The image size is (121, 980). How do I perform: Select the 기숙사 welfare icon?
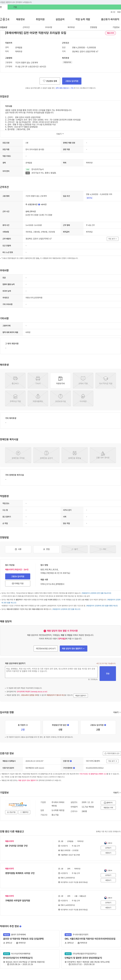(38, 380)
